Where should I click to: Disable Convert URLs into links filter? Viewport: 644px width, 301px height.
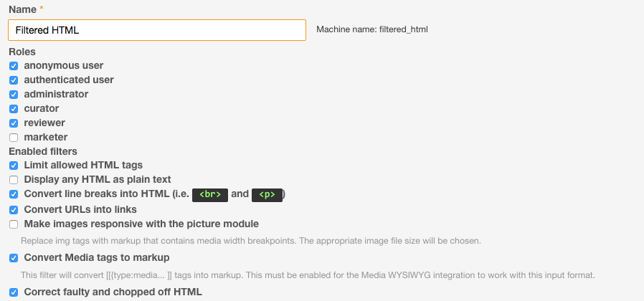(14, 210)
